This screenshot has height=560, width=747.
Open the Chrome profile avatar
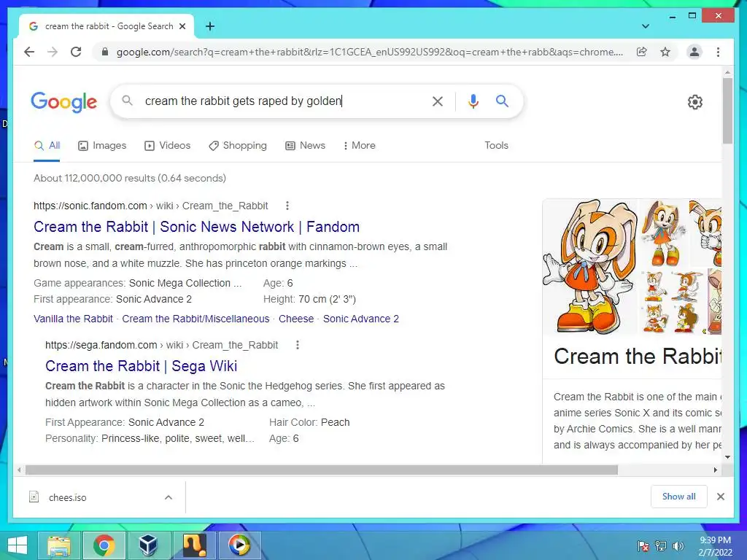(x=694, y=52)
